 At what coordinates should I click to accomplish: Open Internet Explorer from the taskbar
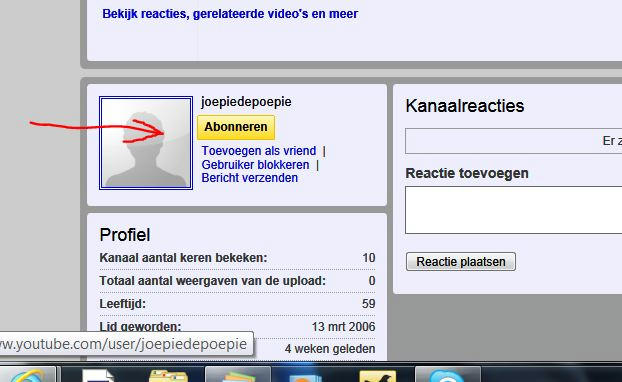click(x=27, y=375)
